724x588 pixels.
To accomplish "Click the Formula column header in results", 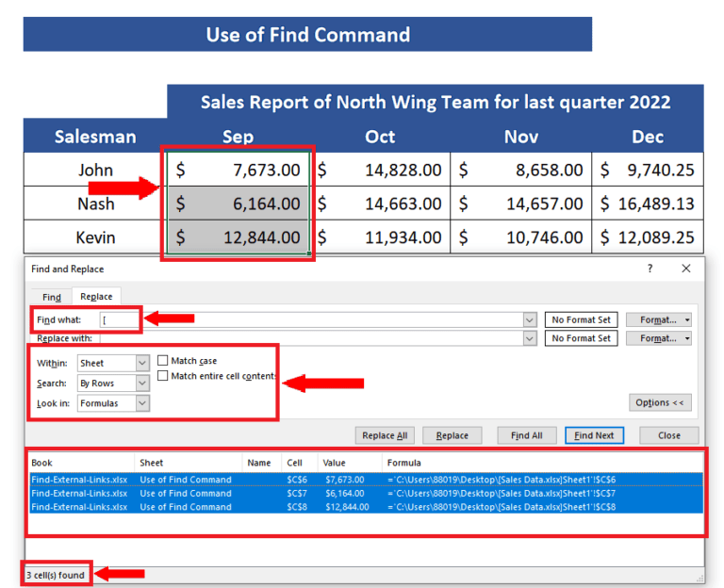I will point(543,463).
